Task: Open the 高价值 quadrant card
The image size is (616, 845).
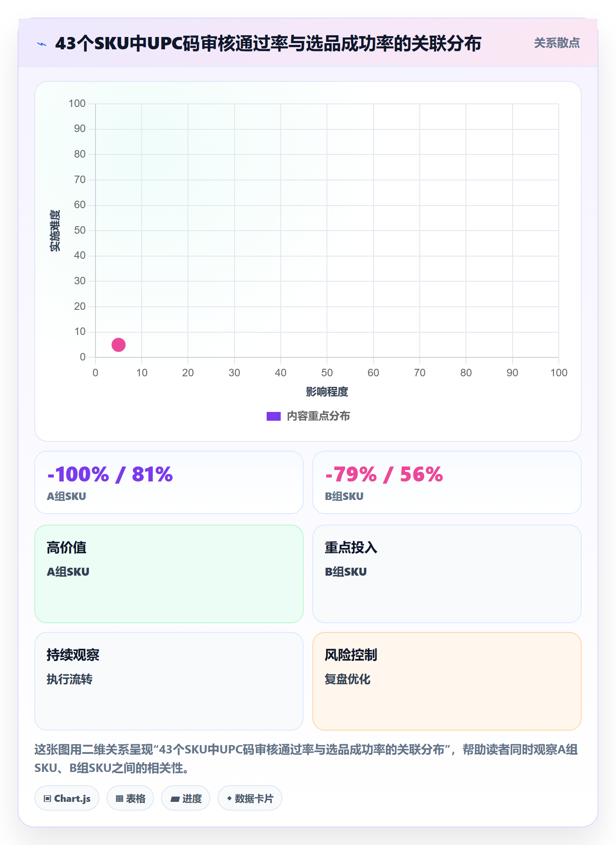Action: click(169, 574)
